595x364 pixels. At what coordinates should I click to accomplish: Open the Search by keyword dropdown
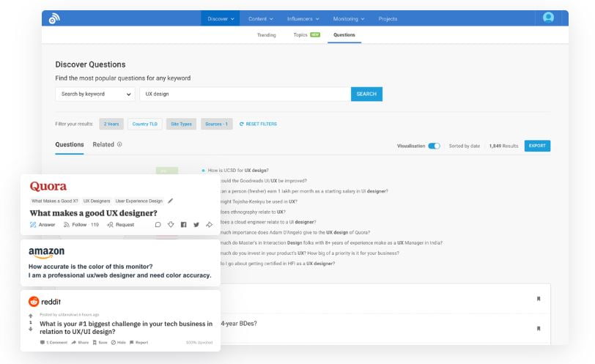click(95, 94)
